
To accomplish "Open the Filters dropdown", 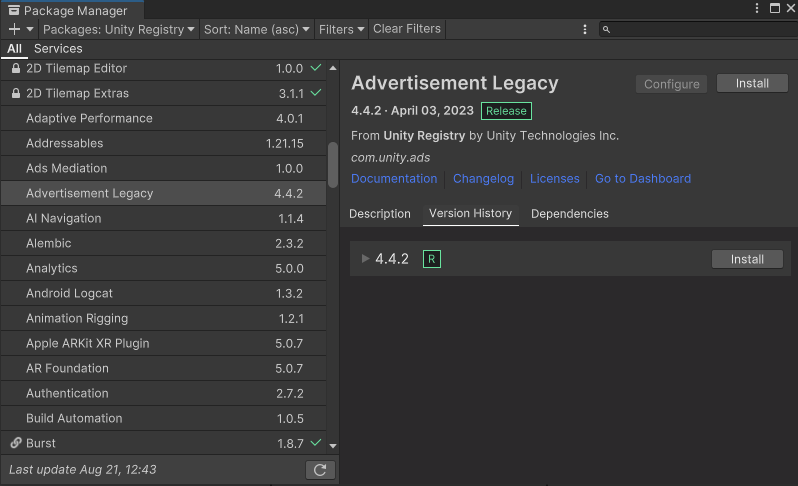I will 341,29.
